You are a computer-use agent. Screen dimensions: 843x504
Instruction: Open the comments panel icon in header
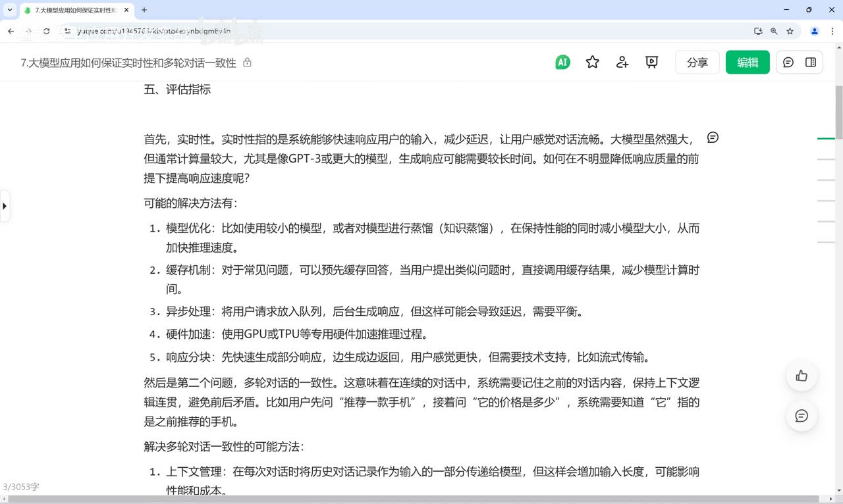coord(788,63)
